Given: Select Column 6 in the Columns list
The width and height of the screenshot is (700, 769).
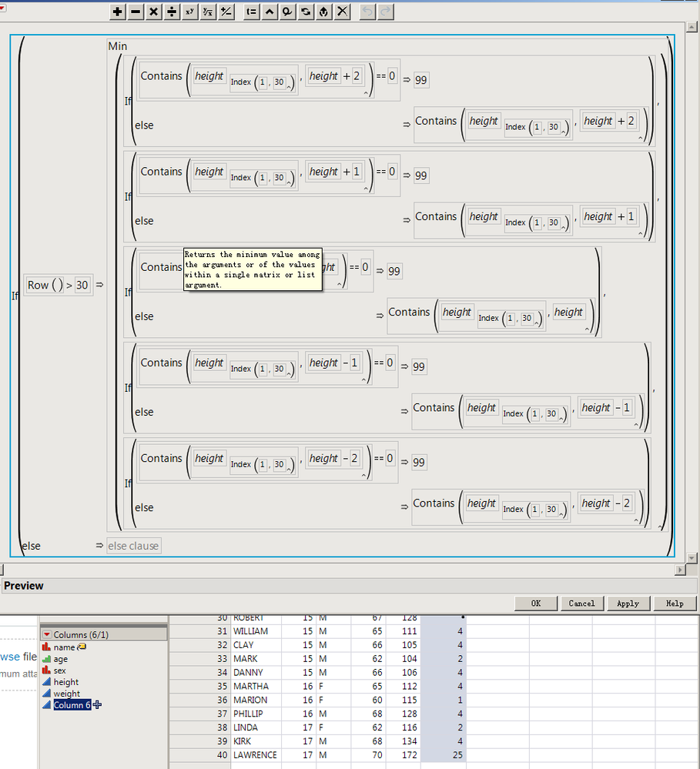Looking at the screenshot, I should tap(72, 705).
